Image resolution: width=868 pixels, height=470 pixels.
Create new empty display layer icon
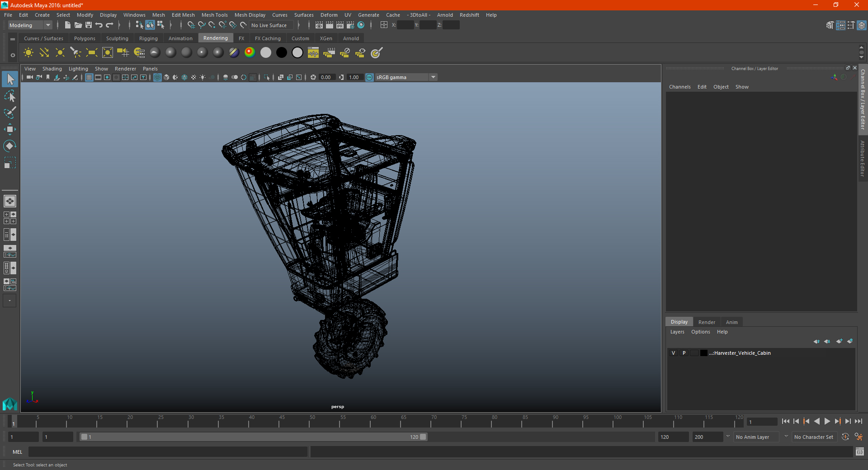[x=839, y=341]
